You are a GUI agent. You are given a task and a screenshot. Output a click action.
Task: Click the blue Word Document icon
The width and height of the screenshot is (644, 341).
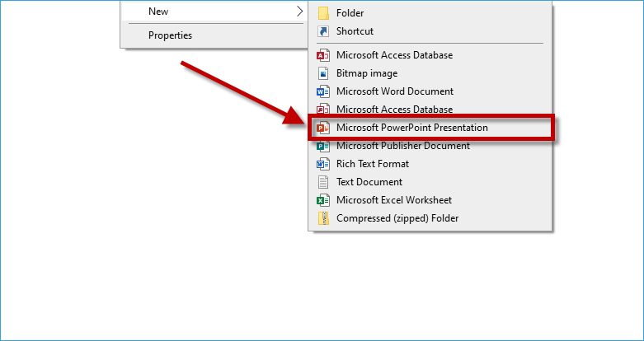323,91
